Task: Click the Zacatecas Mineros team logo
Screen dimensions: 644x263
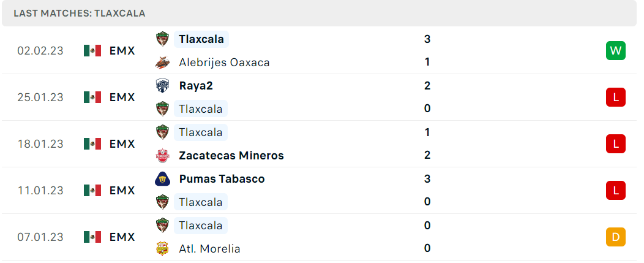Action: [x=162, y=156]
